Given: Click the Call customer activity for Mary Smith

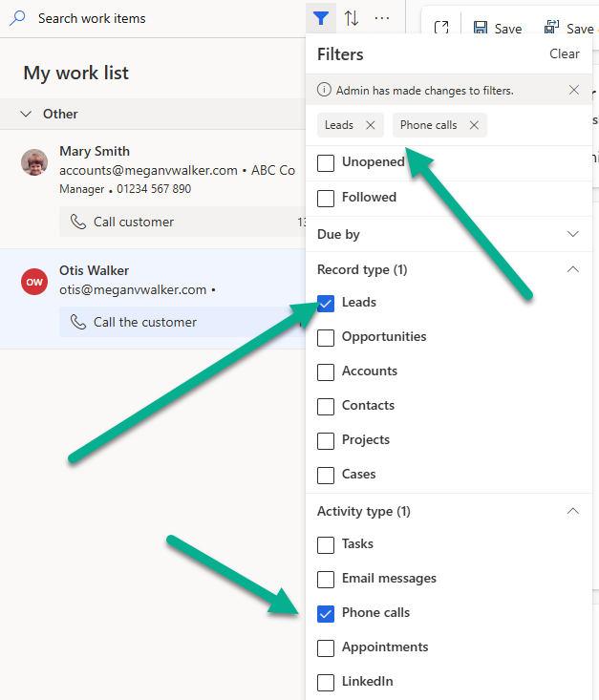Looking at the screenshot, I should (x=134, y=223).
